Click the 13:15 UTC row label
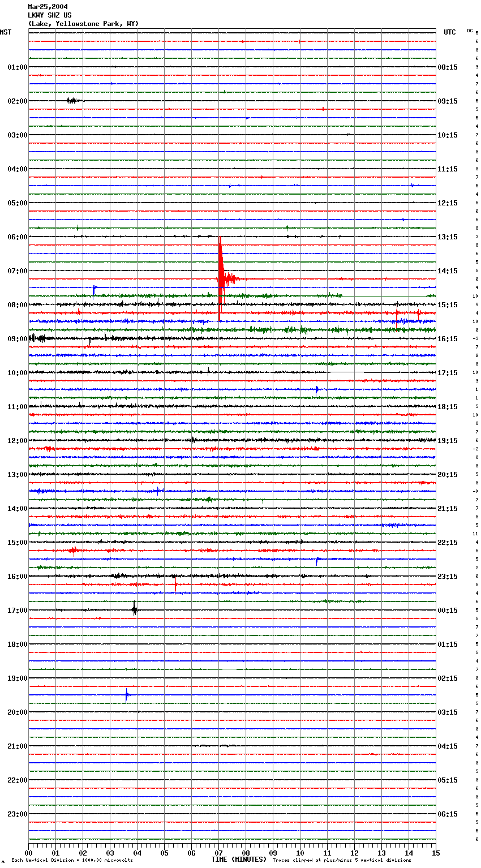The image size is (481, 868). [448, 237]
